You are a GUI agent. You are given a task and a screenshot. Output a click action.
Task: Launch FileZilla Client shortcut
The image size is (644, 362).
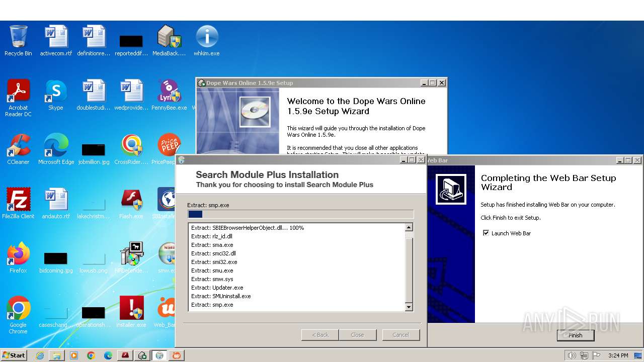coord(18,204)
